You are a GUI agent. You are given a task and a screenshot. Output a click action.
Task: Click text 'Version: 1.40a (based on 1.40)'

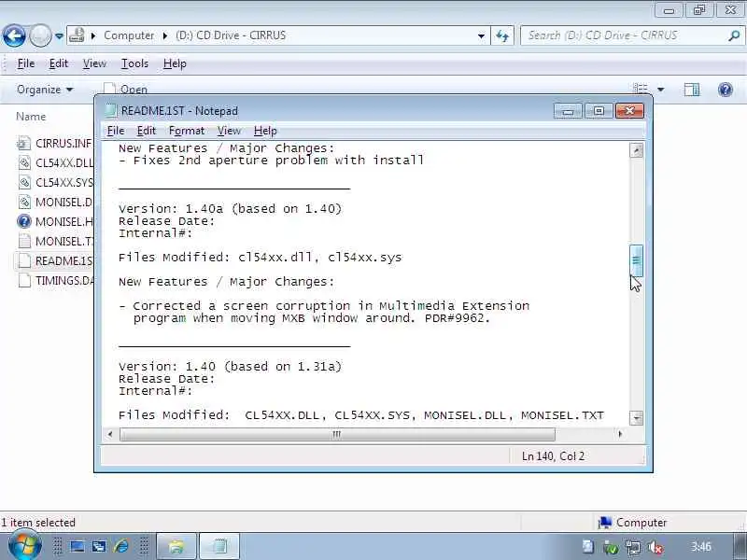tap(230, 209)
